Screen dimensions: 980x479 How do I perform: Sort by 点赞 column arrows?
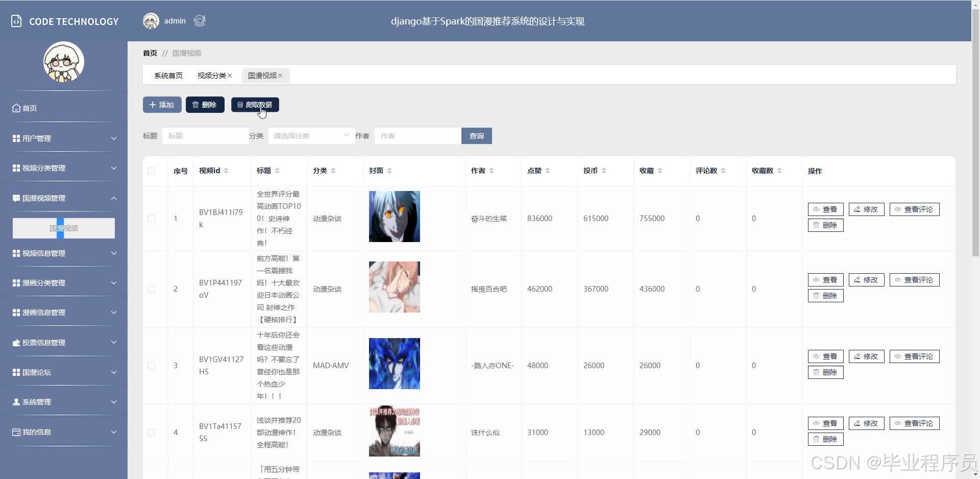[x=548, y=171]
